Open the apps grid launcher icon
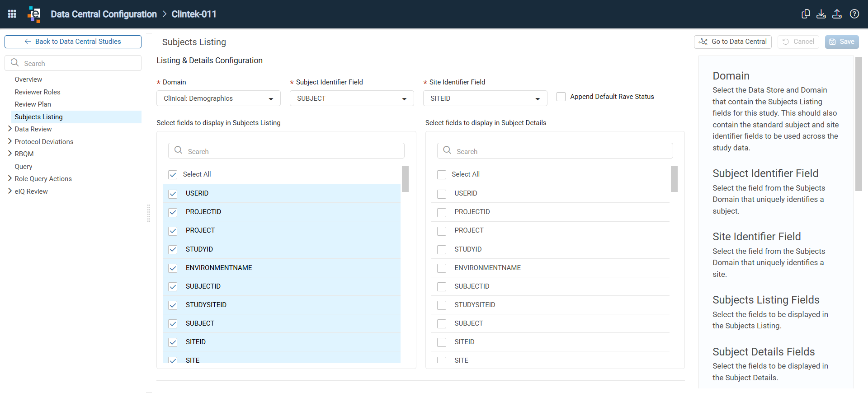Viewport: 868px width, 397px height. [x=12, y=14]
